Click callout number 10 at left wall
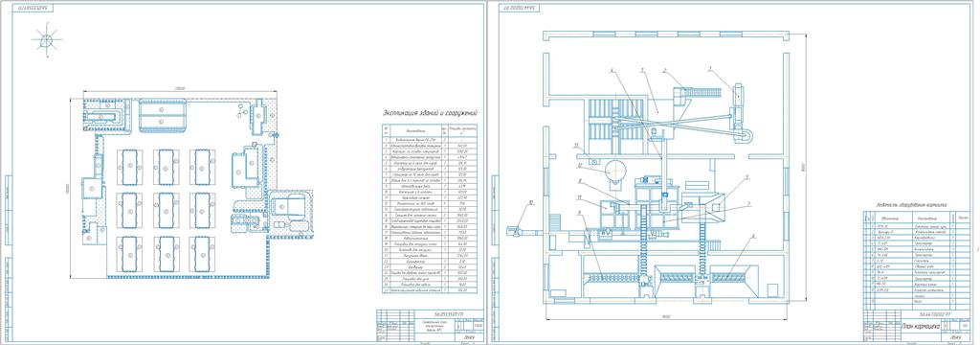 tap(530, 201)
